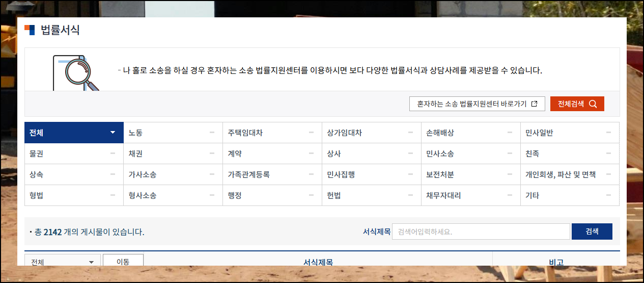644x283 pixels.
Task: Open 혼자하는 소송 법률지원센터 바로가기 link
Action: tap(477, 104)
